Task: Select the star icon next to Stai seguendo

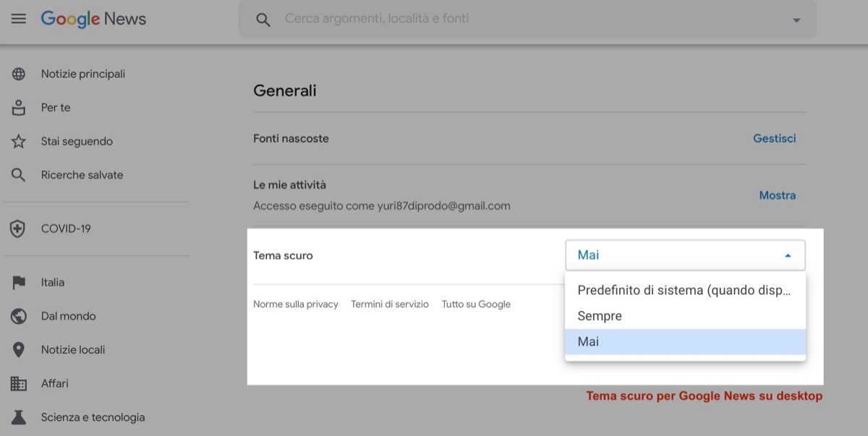Action: point(17,141)
